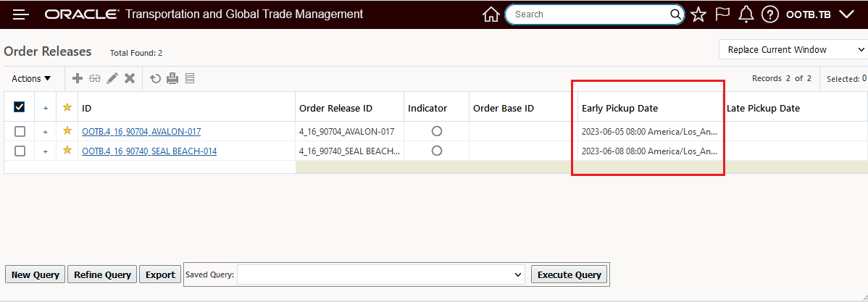
Task: Click the View glasses toolbar icon
Action: coord(95,78)
